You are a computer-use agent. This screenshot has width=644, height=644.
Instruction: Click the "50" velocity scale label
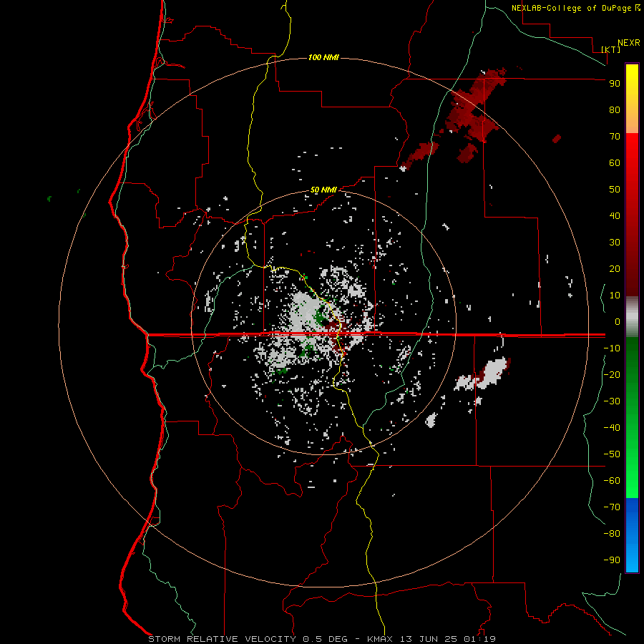pyautogui.click(x=615, y=190)
